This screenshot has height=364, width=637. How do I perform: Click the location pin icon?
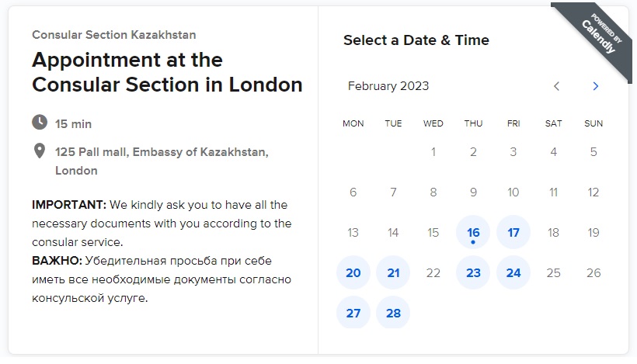pos(40,151)
